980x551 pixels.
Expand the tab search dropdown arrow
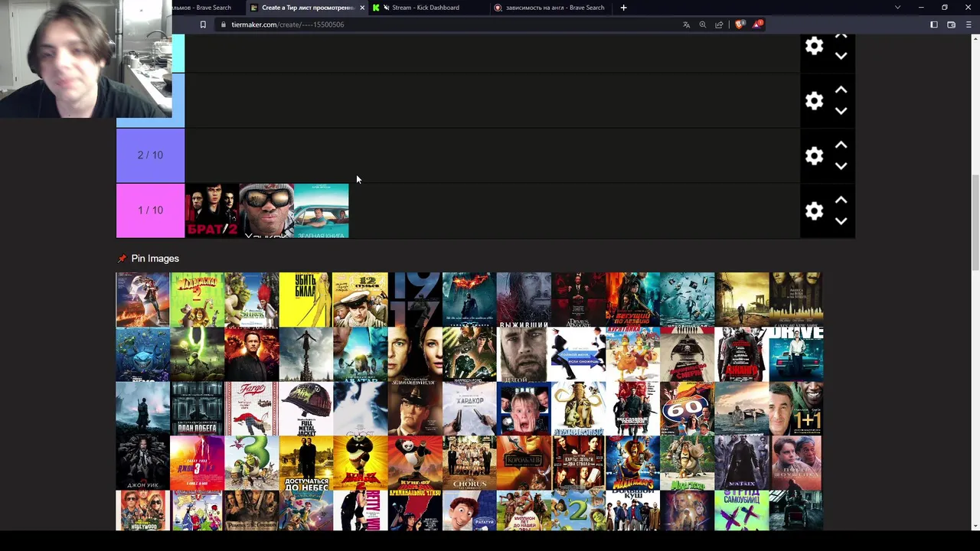(x=897, y=8)
